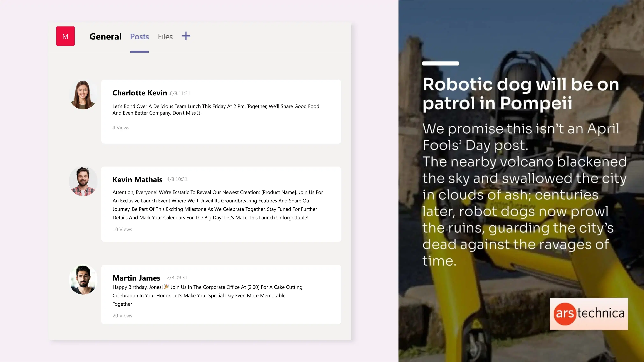Image resolution: width=644 pixels, height=362 pixels.
Task: Click Kevin Mathais's avatar
Action: click(83, 181)
